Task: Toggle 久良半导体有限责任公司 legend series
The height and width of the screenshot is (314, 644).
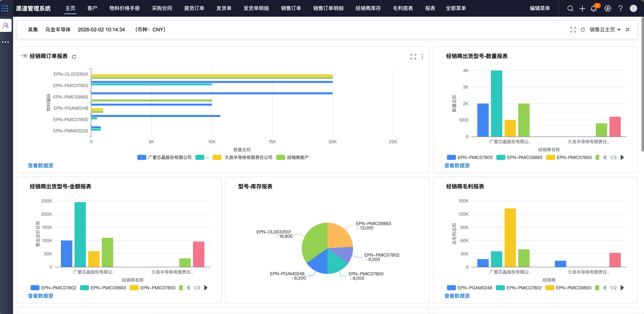Action: [242, 158]
